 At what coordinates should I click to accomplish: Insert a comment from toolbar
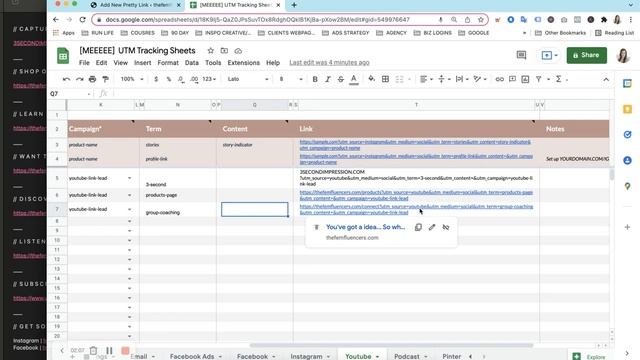coord(512,79)
